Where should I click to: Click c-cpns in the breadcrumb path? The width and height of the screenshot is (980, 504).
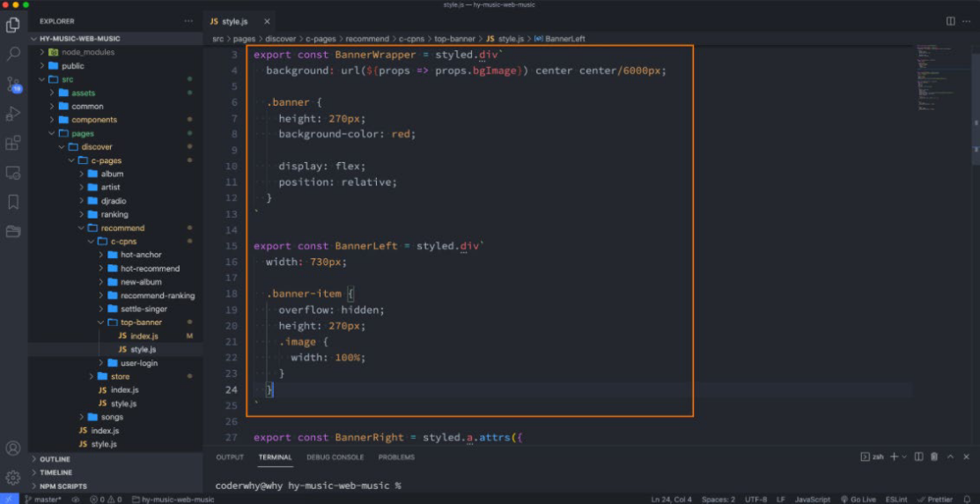(411, 39)
